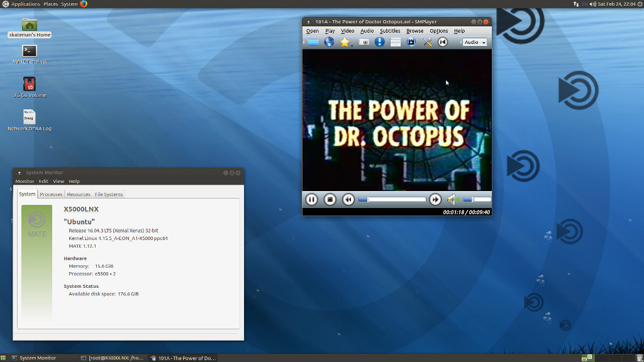Screen dimensions: 644x362
Task: Mute audio with the speaker icon
Action: pyautogui.click(x=453, y=199)
